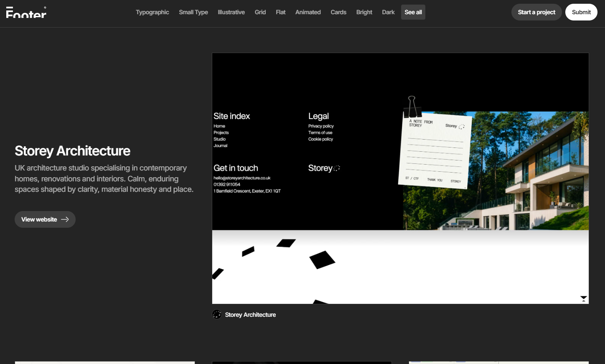Click Privacy policy in the Legal list
This screenshot has height=364, width=605.
(321, 126)
